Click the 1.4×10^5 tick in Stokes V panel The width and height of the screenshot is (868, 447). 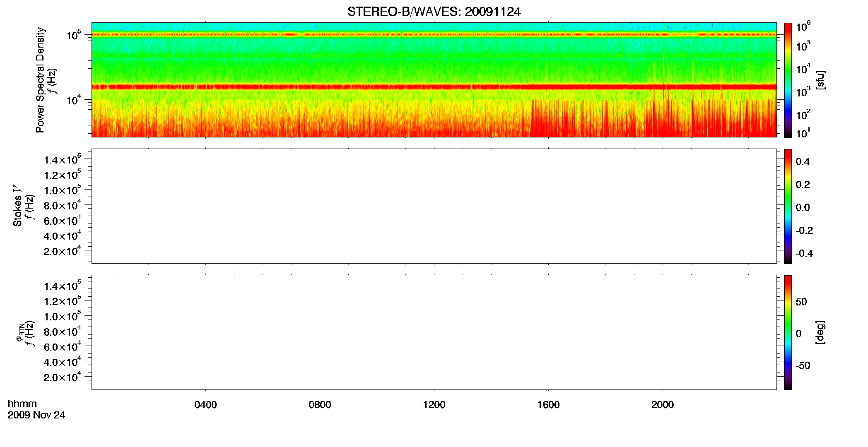click(x=62, y=159)
